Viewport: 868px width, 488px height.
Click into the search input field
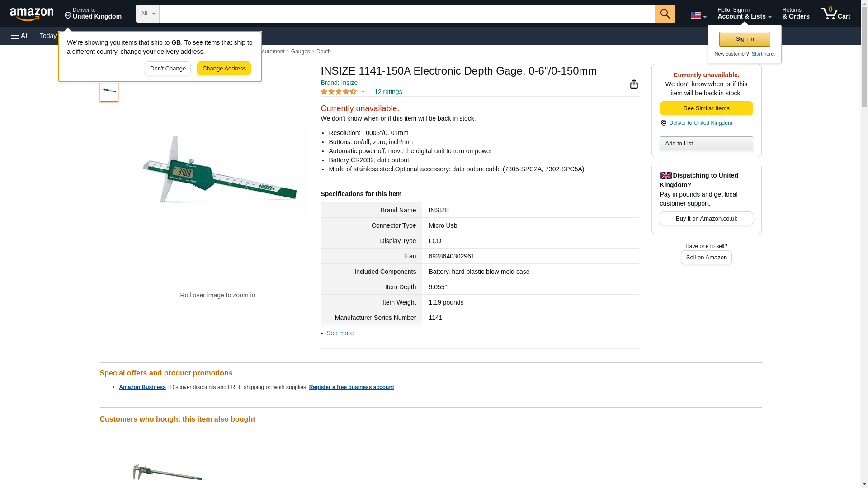point(407,14)
